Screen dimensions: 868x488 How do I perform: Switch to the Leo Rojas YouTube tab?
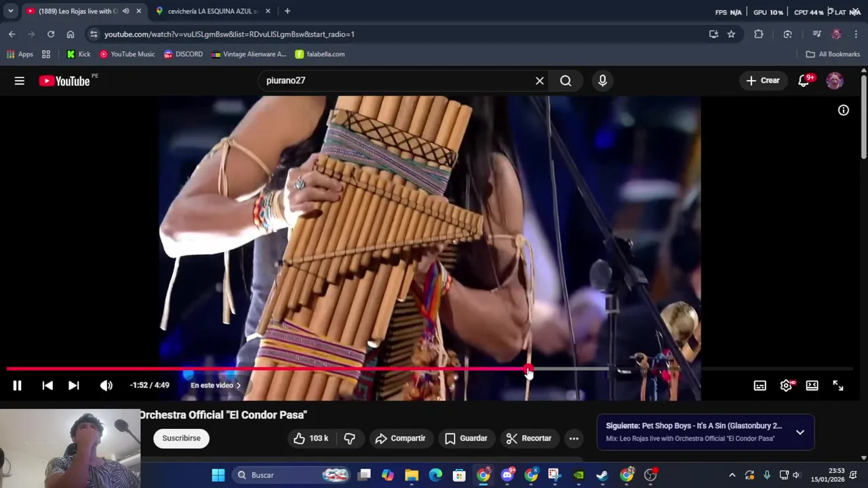pyautogui.click(x=78, y=11)
